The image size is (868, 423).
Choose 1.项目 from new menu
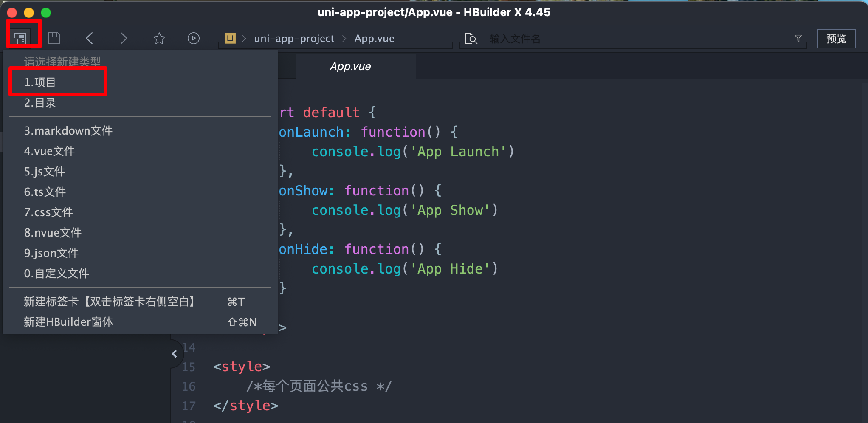tap(140, 82)
